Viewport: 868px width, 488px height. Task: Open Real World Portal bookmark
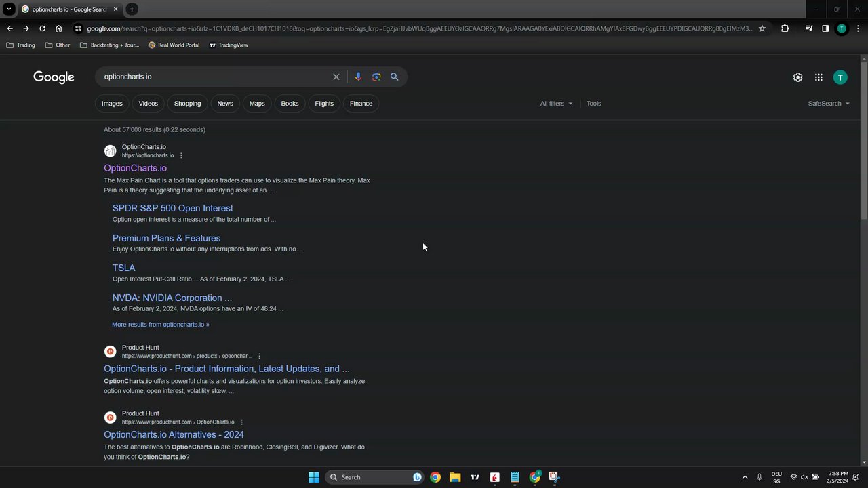coord(174,45)
